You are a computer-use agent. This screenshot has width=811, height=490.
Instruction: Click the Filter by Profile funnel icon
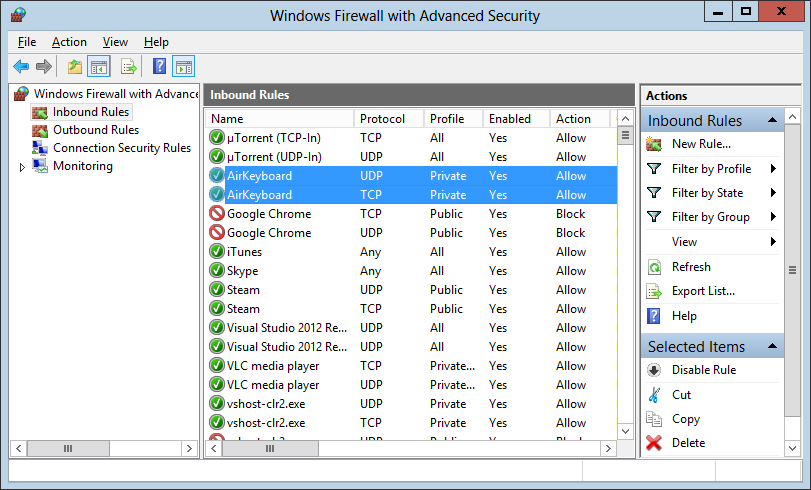(654, 169)
